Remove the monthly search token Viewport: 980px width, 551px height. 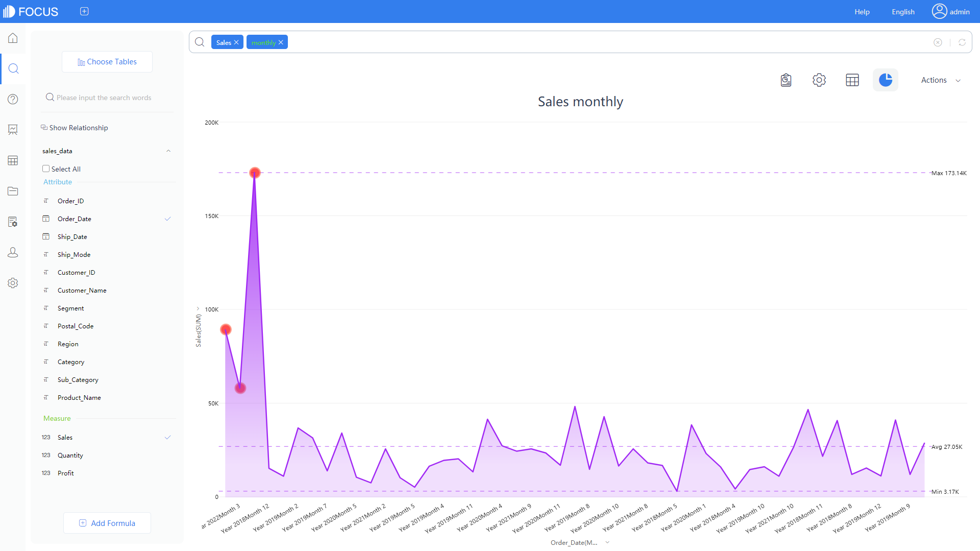281,42
